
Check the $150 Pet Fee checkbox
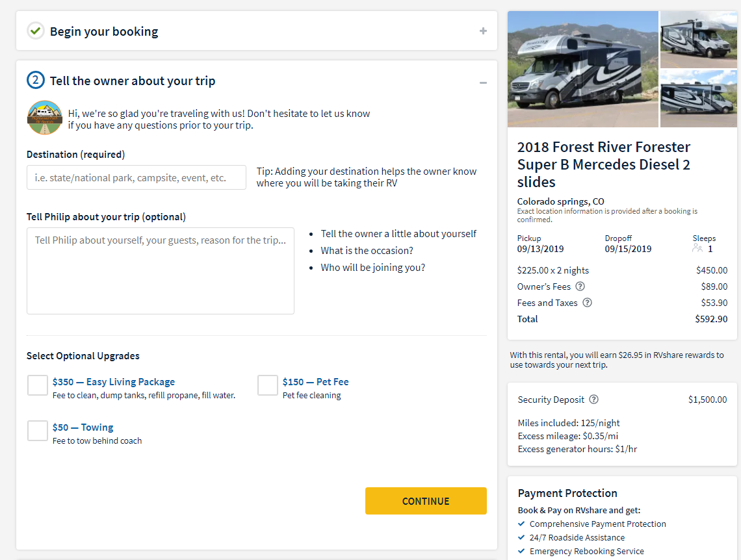(x=268, y=385)
